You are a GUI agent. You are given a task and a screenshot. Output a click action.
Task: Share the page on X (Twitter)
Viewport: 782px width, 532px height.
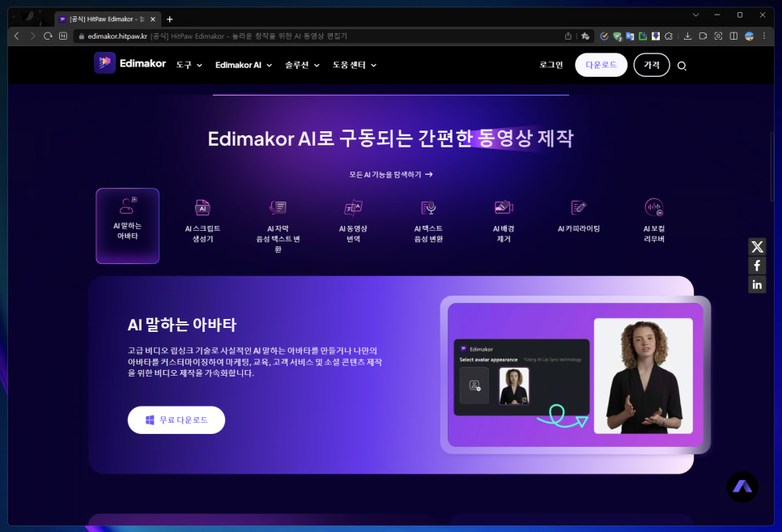[x=757, y=246]
